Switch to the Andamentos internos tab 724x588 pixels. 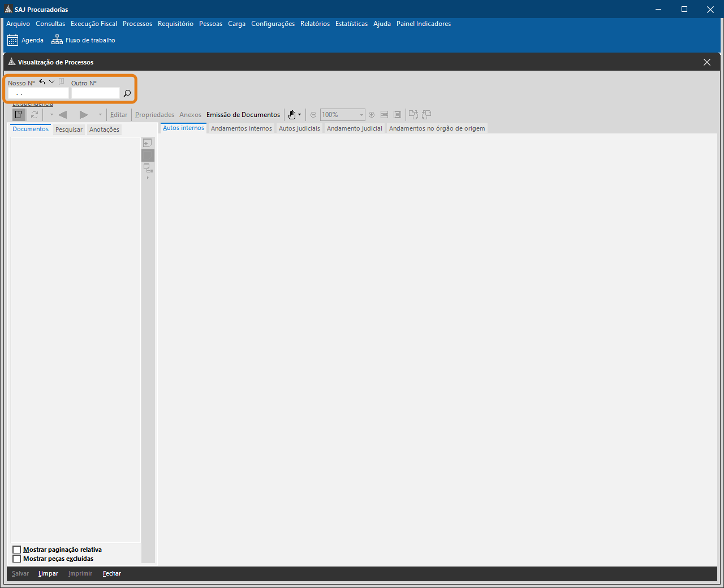click(x=241, y=128)
